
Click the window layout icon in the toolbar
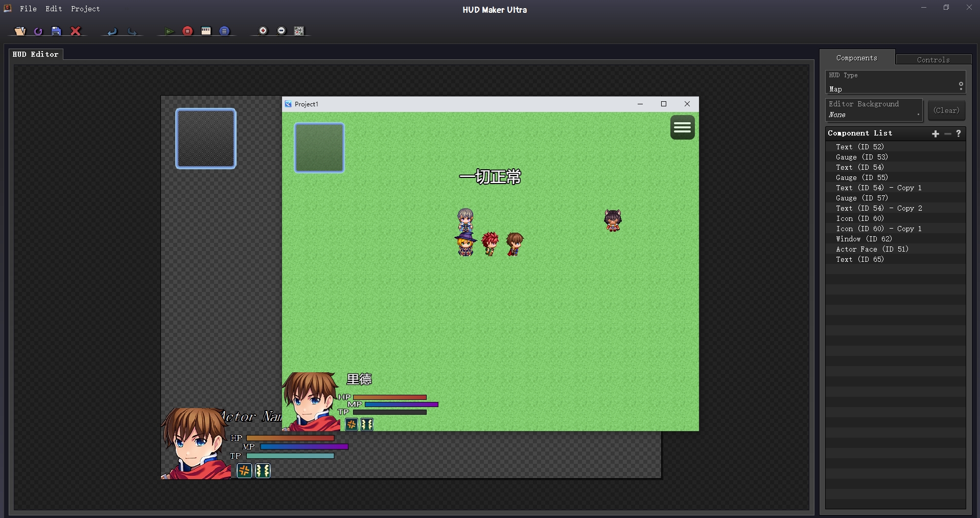pos(206,31)
